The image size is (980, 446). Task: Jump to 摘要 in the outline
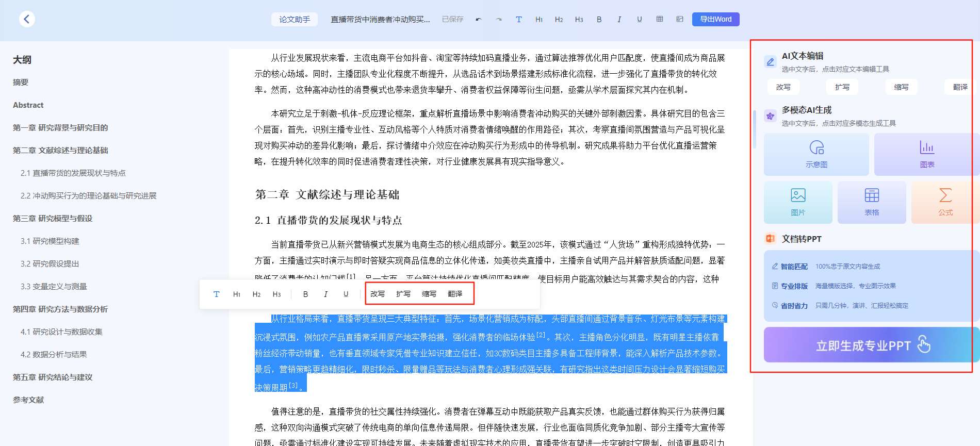21,82
